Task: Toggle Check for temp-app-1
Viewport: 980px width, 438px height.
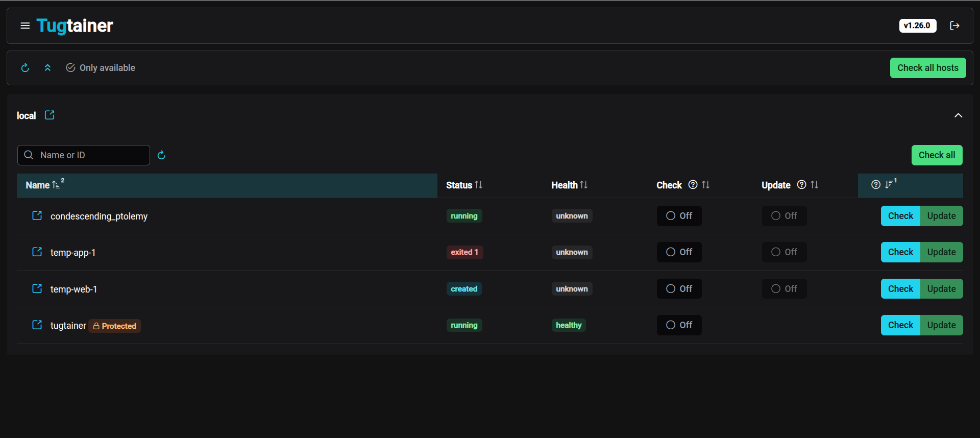Action: (679, 252)
